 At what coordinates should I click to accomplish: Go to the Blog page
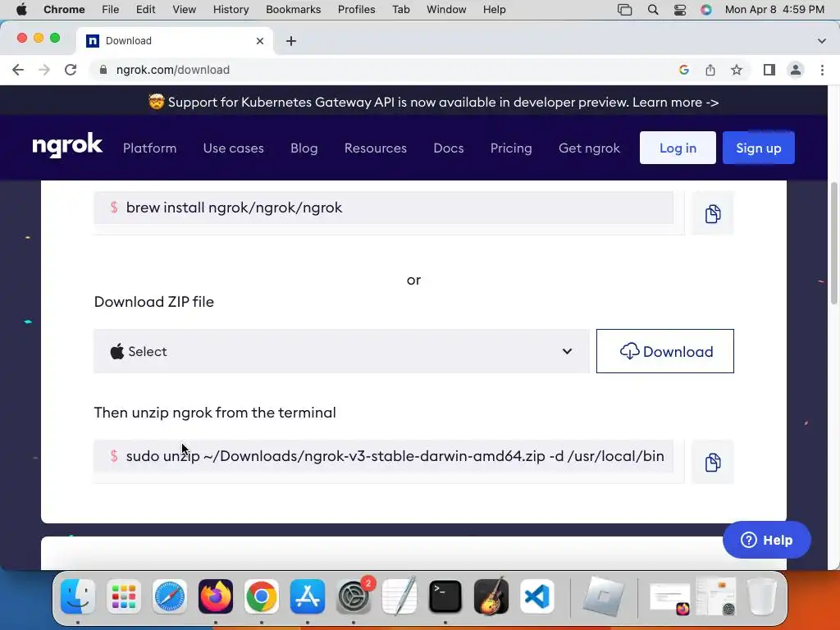304,148
